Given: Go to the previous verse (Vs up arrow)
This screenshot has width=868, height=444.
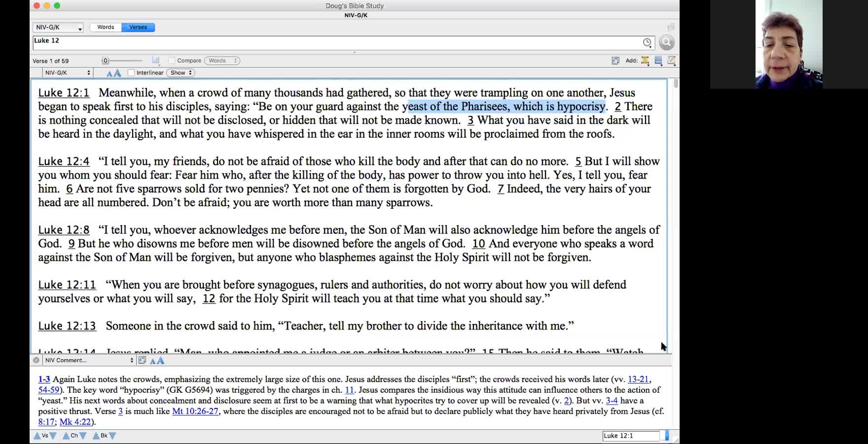Looking at the screenshot, I should click(x=37, y=436).
